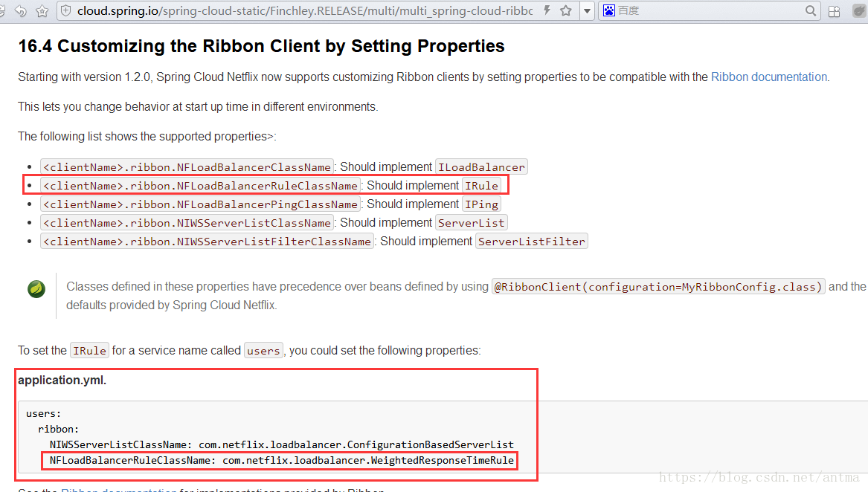
Task: Click the "<clientName>.ribbon.NFLoadBalancerRuleClassName" code text
Action: coord(200,186)
